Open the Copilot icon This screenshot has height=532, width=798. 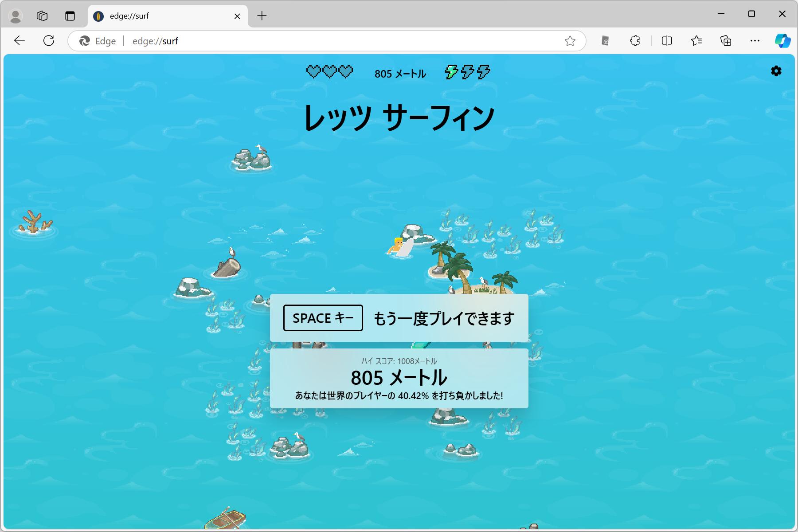tap(782, 41)
